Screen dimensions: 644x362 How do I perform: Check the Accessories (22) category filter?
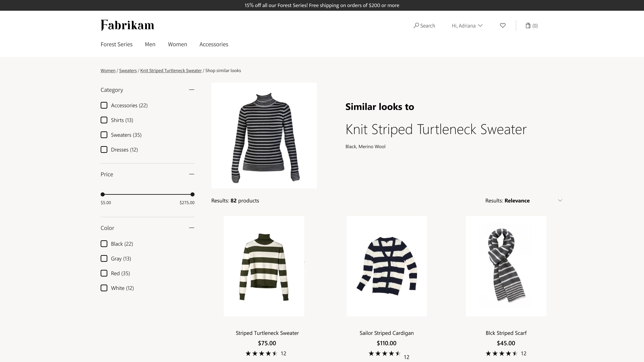pyautogui.click(x=104, y=105)
